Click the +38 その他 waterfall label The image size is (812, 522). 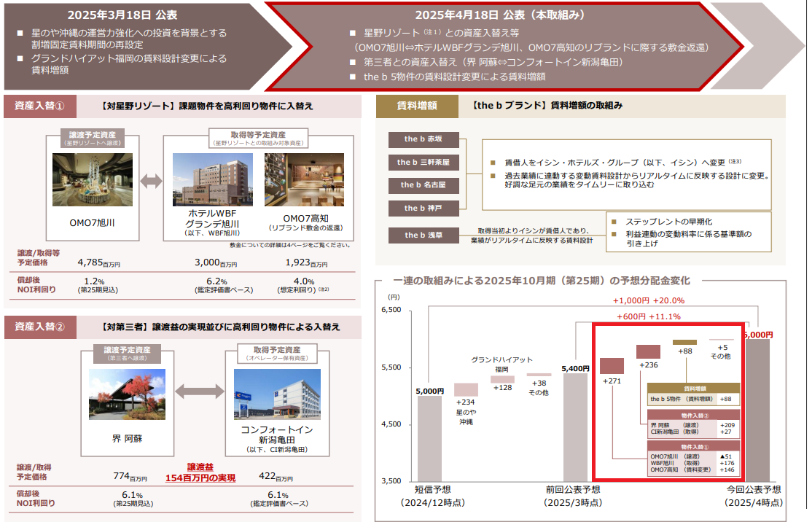[x=539, y=388]
